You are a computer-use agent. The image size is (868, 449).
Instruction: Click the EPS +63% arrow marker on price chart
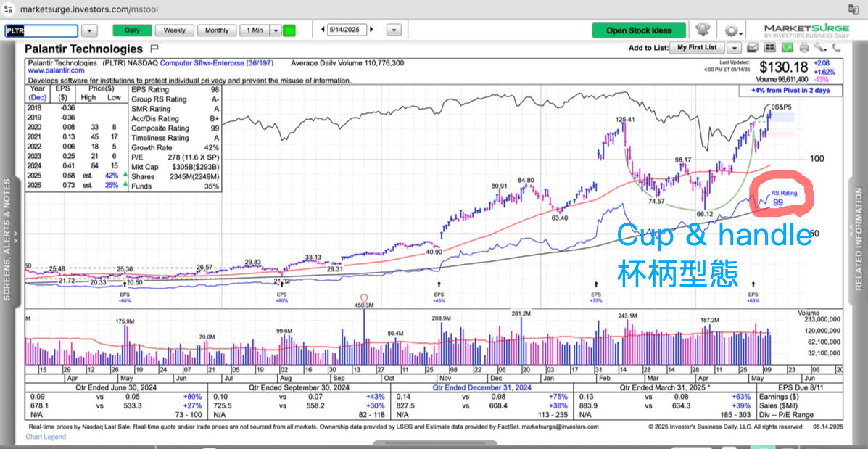coord(753,284)
